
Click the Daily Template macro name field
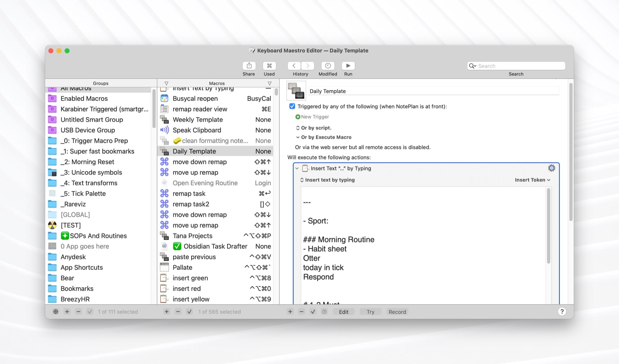[434, 91]
